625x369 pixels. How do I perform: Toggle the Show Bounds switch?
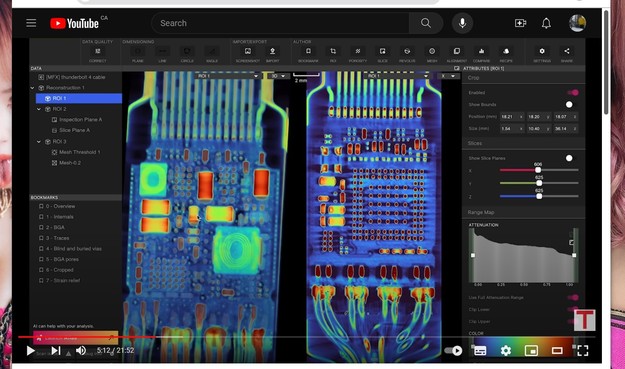(x=569, y=104)
